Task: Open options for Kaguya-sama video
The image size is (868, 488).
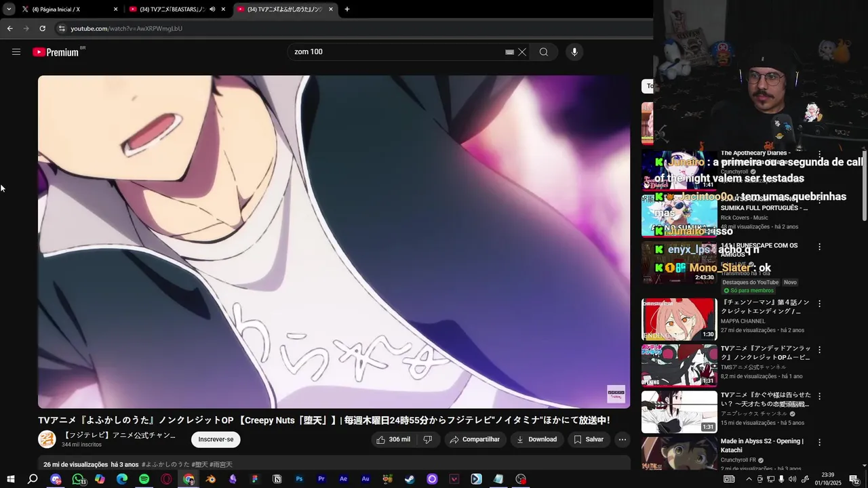Action: [819, 396]
